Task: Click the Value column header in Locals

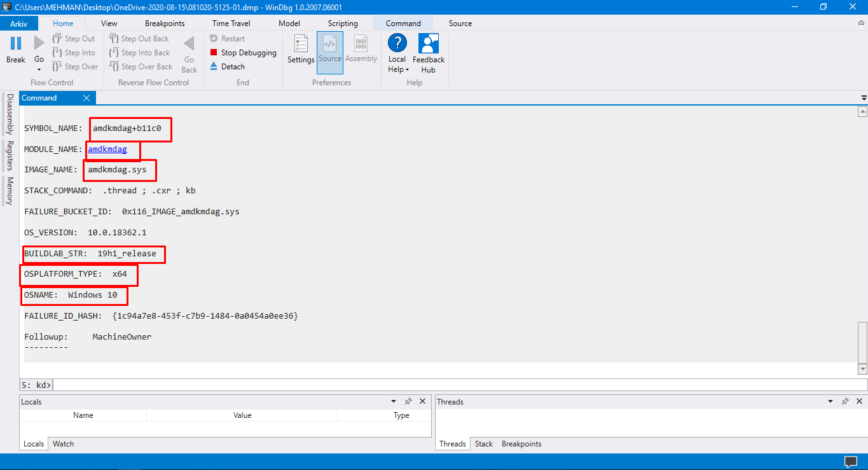Action: [242, 415]
